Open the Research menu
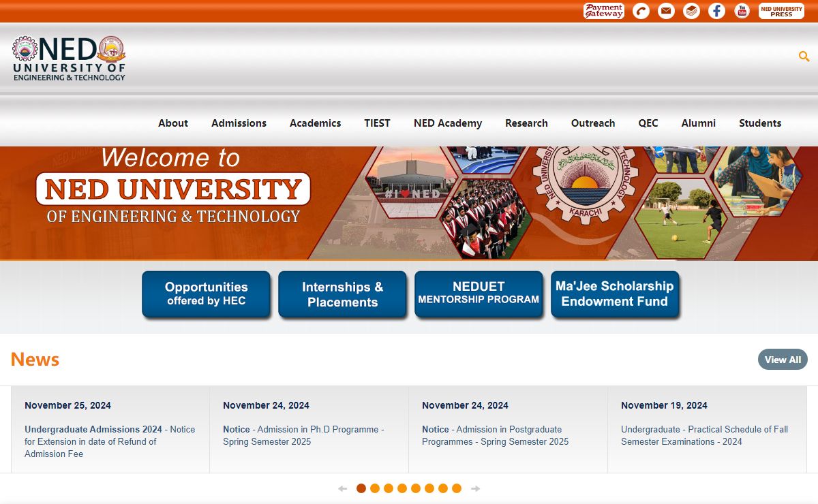 [526, 123]
